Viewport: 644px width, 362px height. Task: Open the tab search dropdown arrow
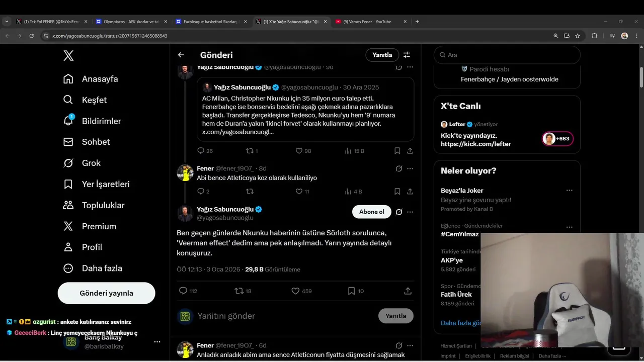click(7, 22)
